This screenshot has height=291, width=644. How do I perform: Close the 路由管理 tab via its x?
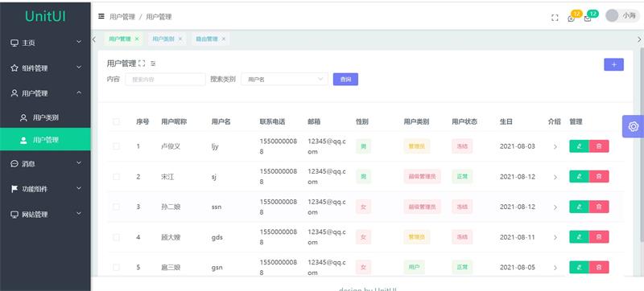click(224, 39)
